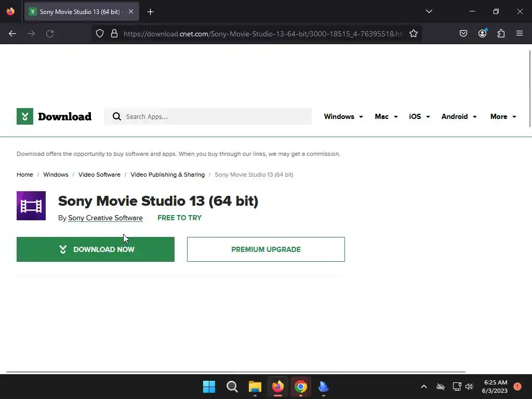The image size is (532, 399).
Task: Open the tracking protection shield
Action: tap(99, 34)
